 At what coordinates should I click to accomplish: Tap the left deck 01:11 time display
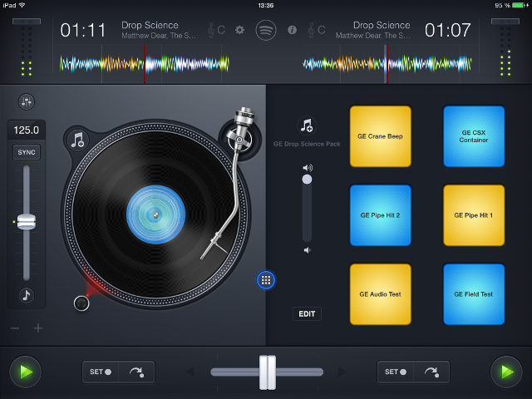pyautogui.click(x=83, y=30)
